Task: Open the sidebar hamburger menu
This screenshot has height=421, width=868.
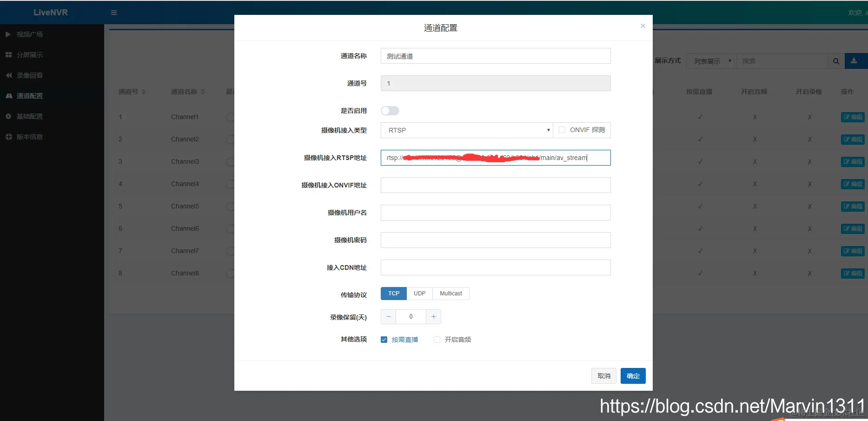Action: pos(114,13)
